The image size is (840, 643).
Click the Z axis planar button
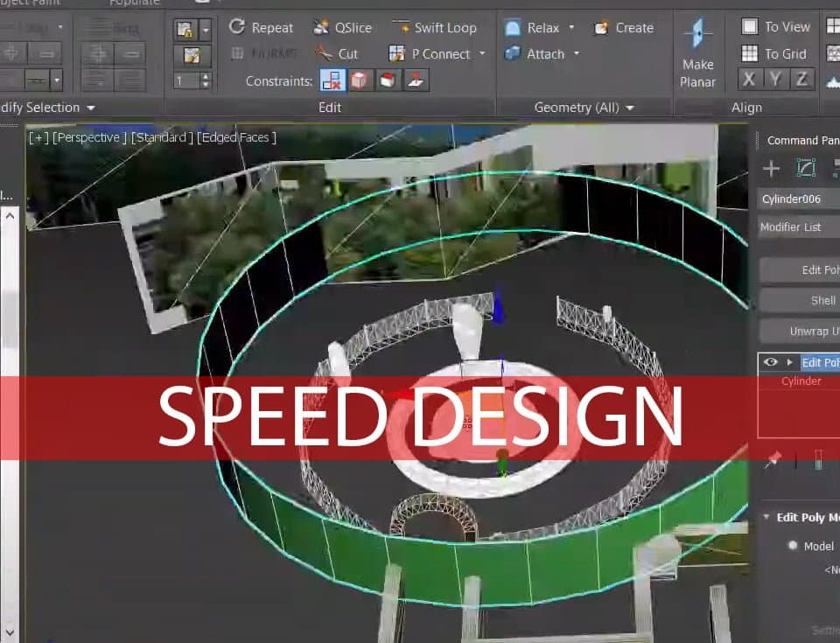802,80
